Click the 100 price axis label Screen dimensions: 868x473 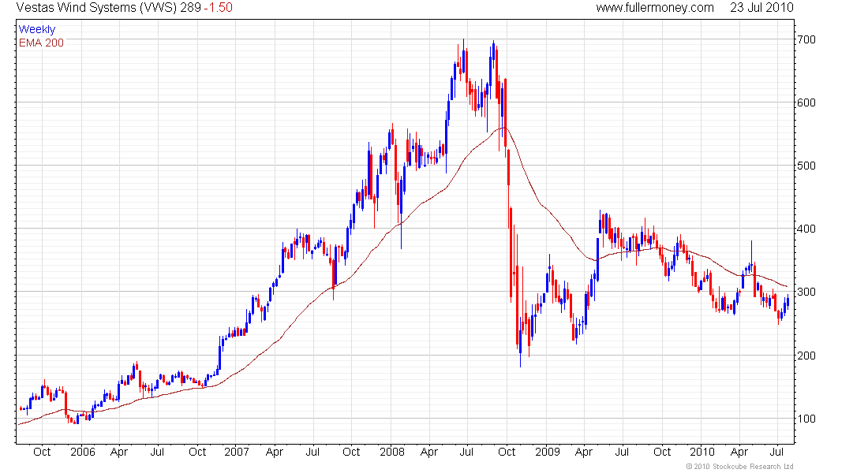click(806, 419)
